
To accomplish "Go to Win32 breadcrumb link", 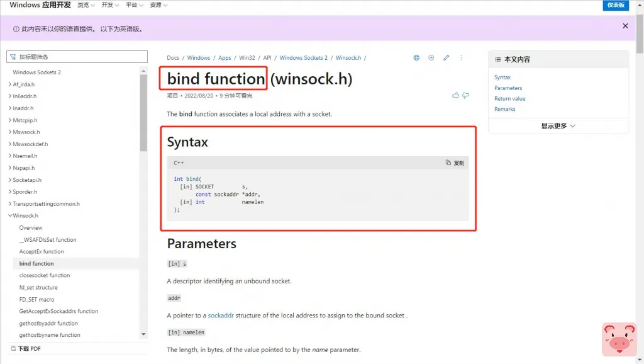I will click(x=247, y=58).
